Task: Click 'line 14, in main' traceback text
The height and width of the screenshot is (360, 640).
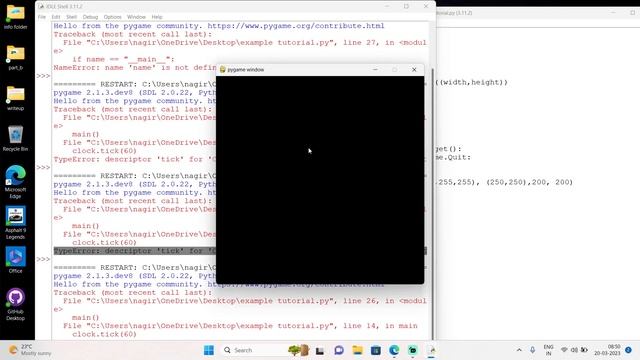Action: coord(380,326)
